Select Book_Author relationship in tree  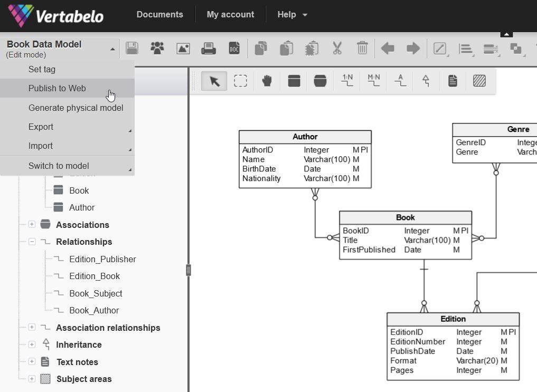[94, 310]
